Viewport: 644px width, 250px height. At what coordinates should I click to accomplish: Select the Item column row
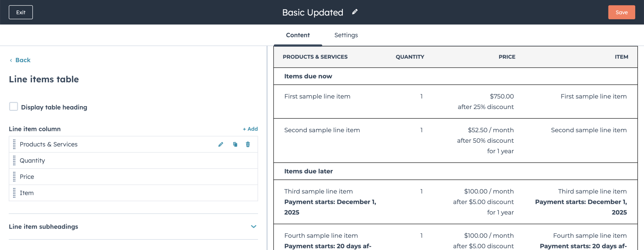coord(133,193)
